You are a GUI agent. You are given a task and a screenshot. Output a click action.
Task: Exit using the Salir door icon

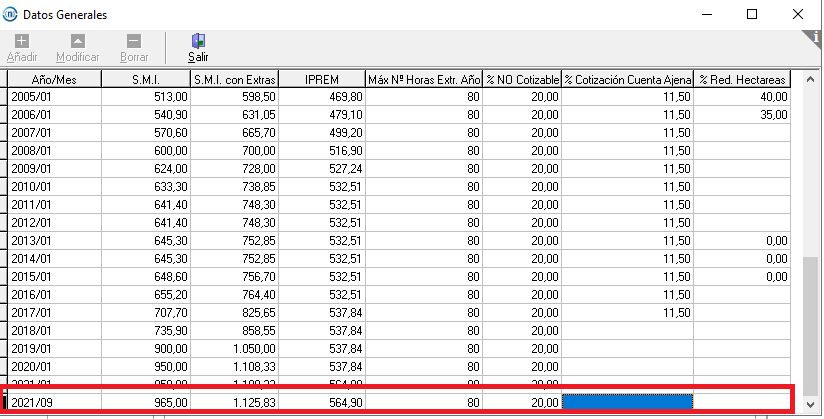click(198, 41)
